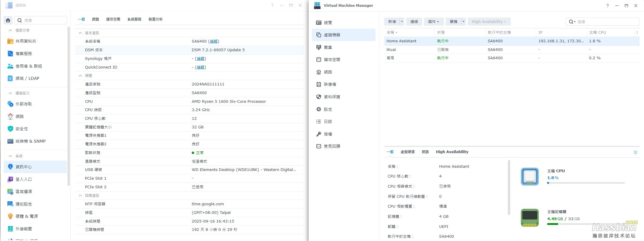644x241 pixels.
Task: Click the Control Panel search field
Action: [41, 20]
